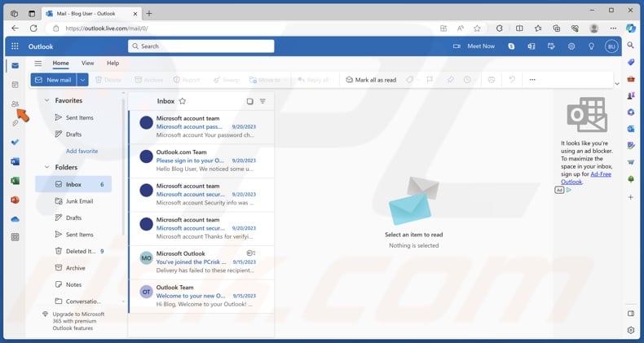Open the toolbar more options ellipsis
Viewport: 644px width, 343px height.
(532, 80)
